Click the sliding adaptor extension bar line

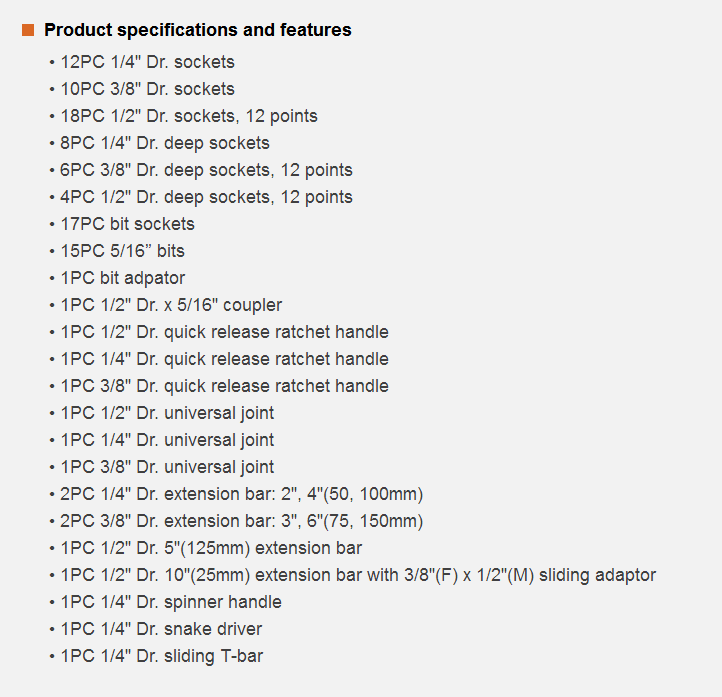[x=358, y=575]
